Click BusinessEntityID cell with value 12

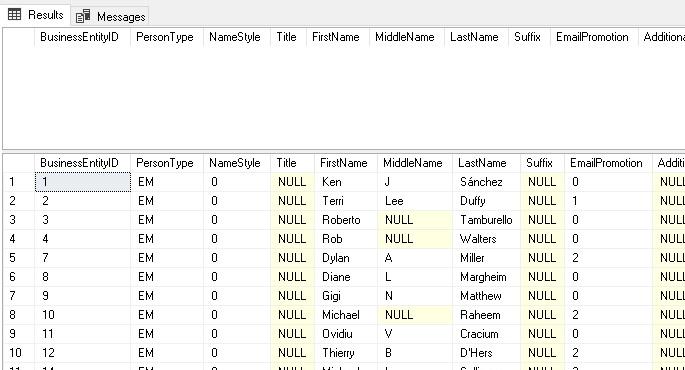pos(83,353)
